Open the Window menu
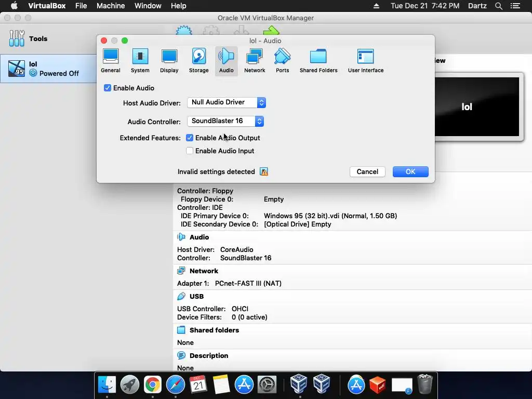532x399 pixels. 148,6
